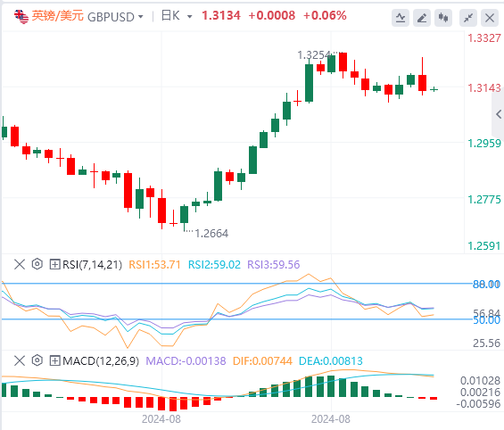Click the right 2024-08 date label
504x430 pixels.
331,419
